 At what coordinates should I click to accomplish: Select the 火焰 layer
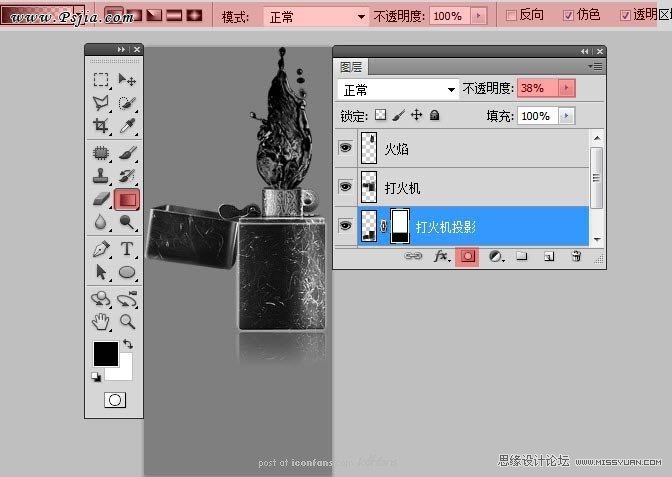[474, 148]
